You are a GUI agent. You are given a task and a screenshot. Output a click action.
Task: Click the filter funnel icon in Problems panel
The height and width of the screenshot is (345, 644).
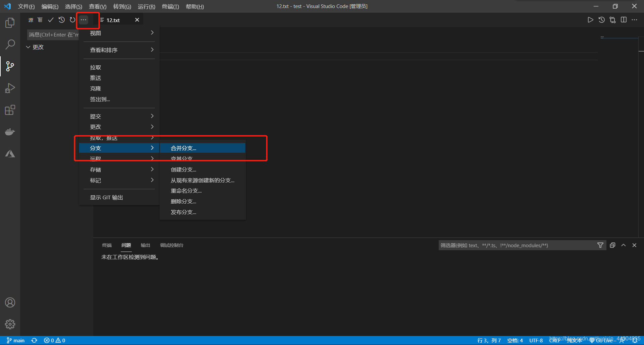600,245
